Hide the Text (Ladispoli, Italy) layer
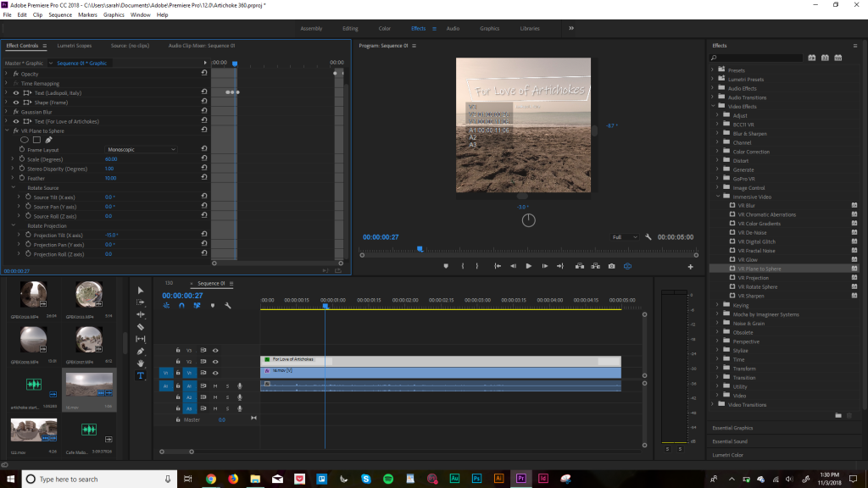Viewport: 868px width, 488px height. 16,93
